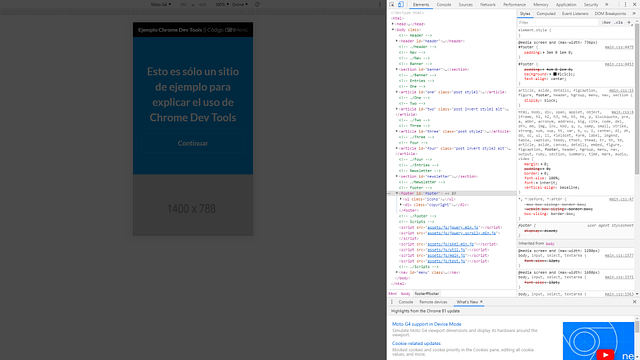This screenshot has width=640, height=360.
Task: Edit the viewport height field
Action: point(202,4)
